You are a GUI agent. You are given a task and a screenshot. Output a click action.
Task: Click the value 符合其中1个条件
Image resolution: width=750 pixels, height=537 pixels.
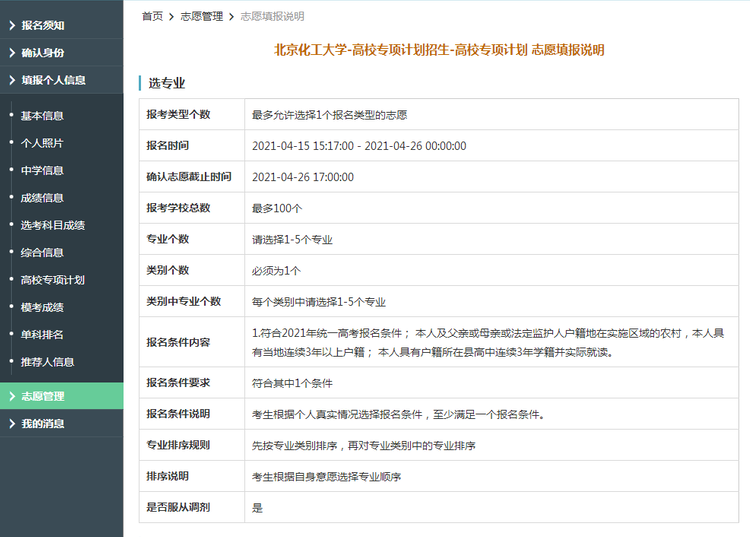click(x=292, y=383)
